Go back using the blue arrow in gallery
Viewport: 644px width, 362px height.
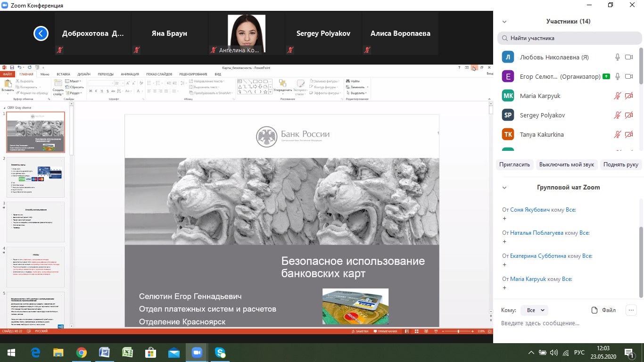point(41,33)
